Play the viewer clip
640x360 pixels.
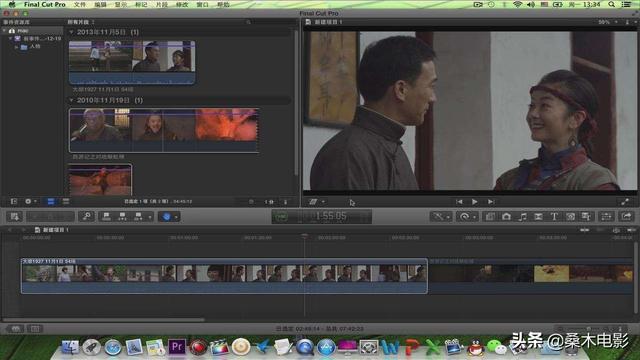pos(474,202)
